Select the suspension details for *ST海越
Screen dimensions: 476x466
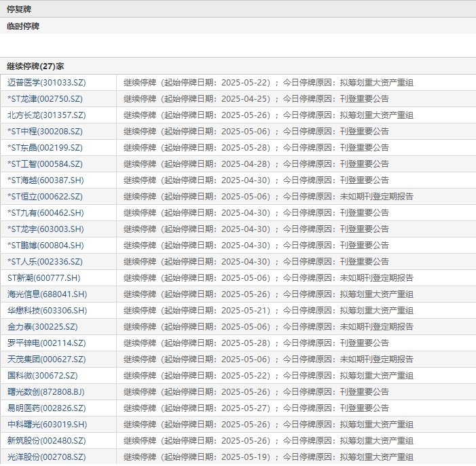click(x=256, y=180)
